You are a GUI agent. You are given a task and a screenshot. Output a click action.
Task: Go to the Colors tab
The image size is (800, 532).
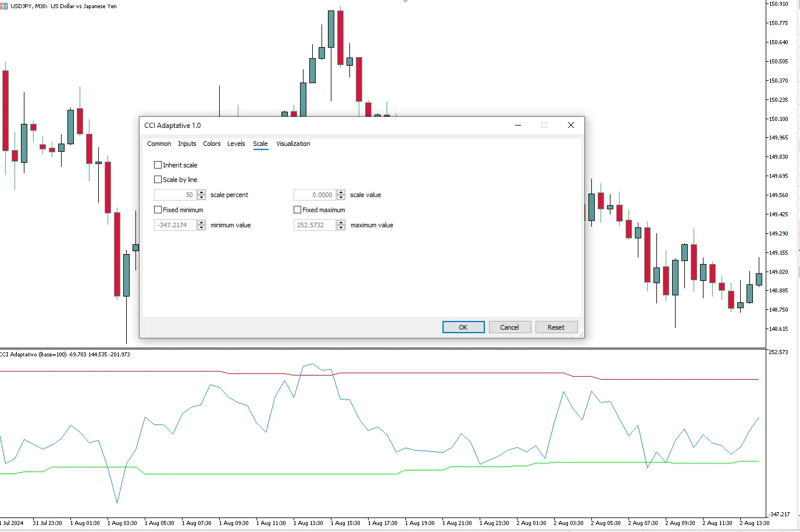coord(212,144)
